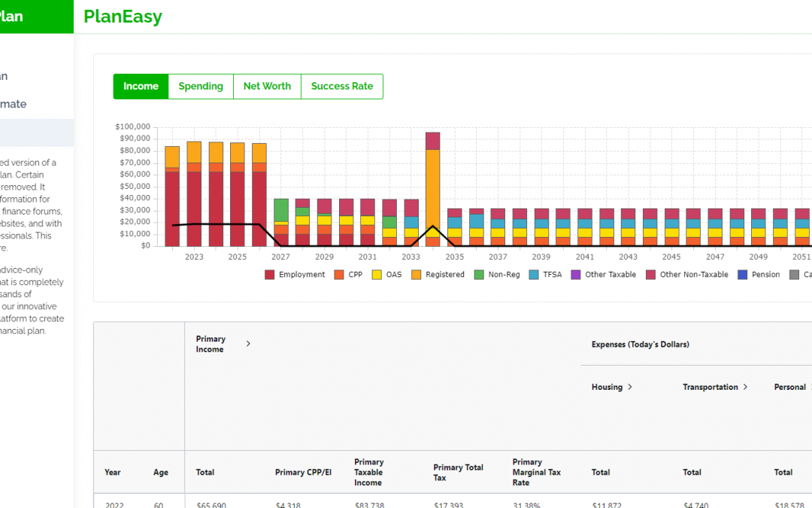Screen dimensions: 812x508
Task: Toggle Pension legend swatch
Action: pos(743,275)
